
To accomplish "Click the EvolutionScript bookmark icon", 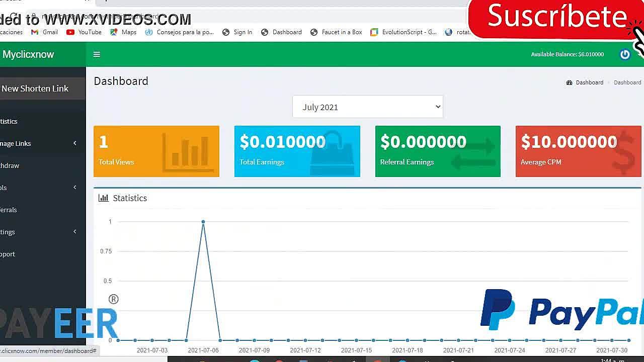I will point(374,32).
